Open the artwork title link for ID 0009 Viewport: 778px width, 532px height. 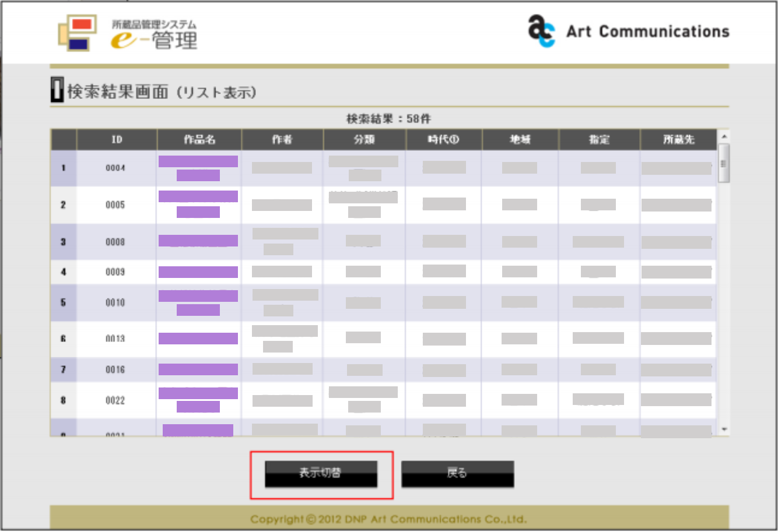coord(198,272)
